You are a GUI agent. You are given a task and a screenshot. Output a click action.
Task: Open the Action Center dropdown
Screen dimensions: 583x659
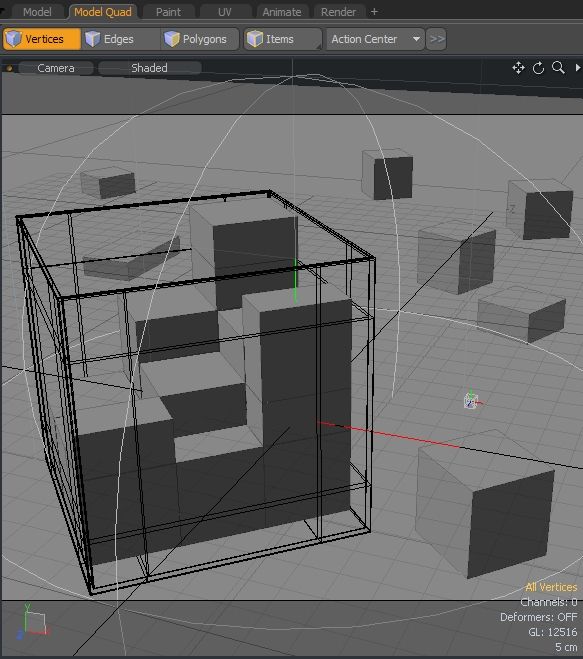(375, 39)
